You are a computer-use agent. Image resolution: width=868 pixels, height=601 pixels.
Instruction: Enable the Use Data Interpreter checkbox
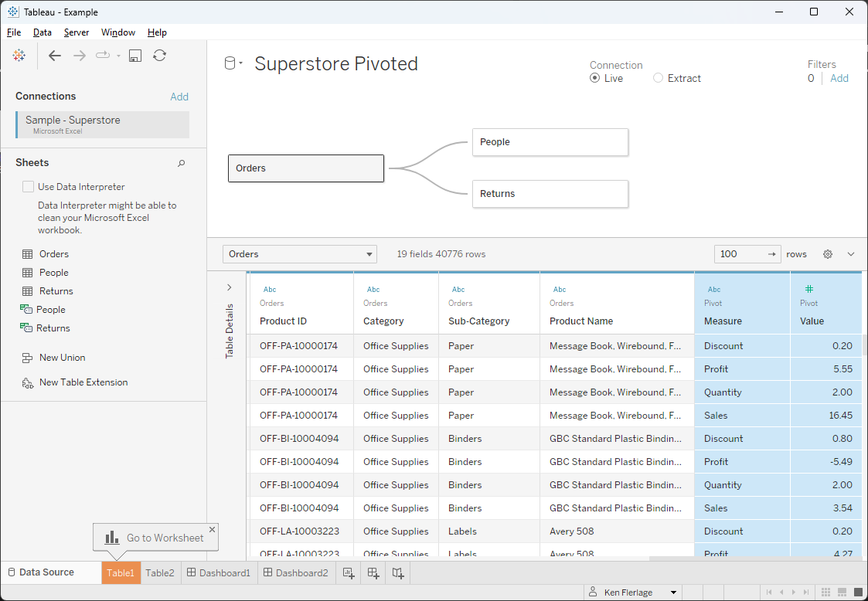tap(28, 186)
